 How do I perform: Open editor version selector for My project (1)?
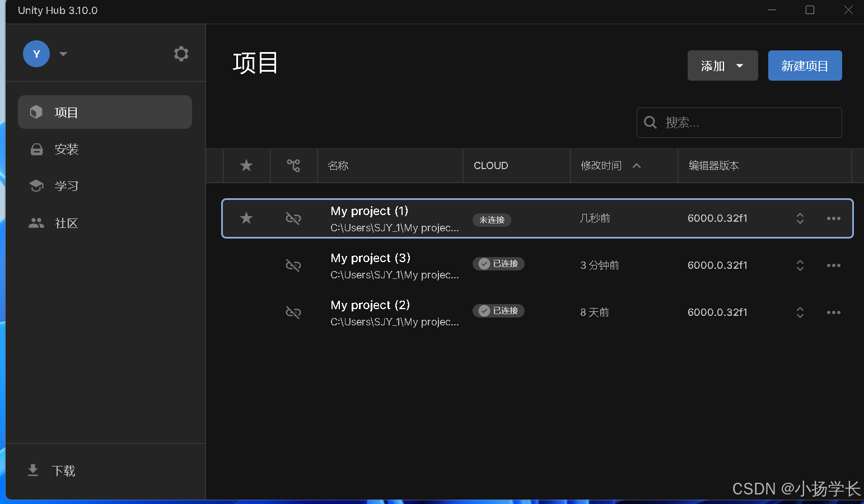pos(800,218)
